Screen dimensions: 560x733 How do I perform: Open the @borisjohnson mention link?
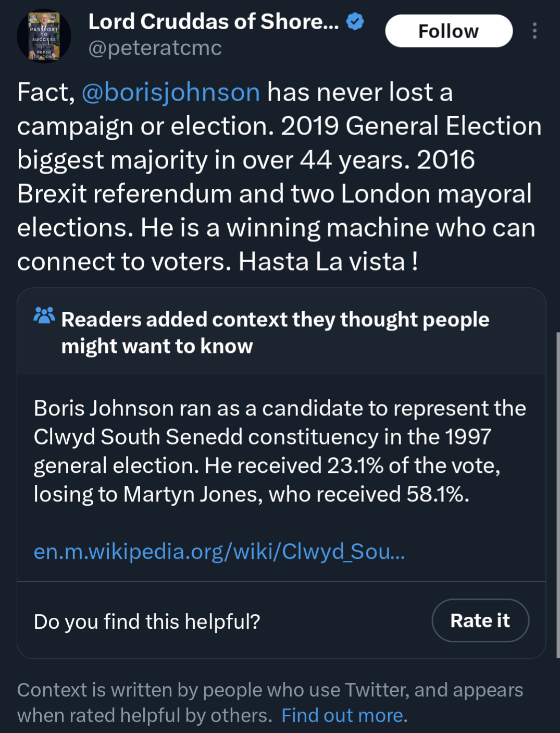171,92
